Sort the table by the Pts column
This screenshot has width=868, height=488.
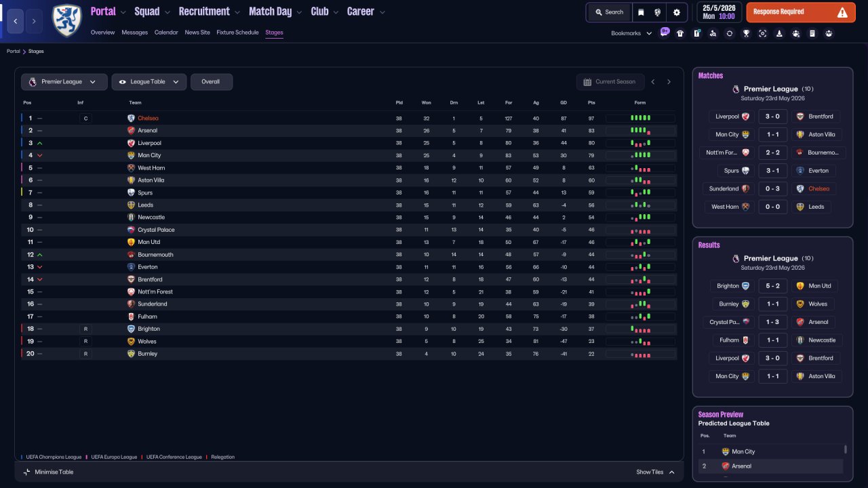coord(591,103)
